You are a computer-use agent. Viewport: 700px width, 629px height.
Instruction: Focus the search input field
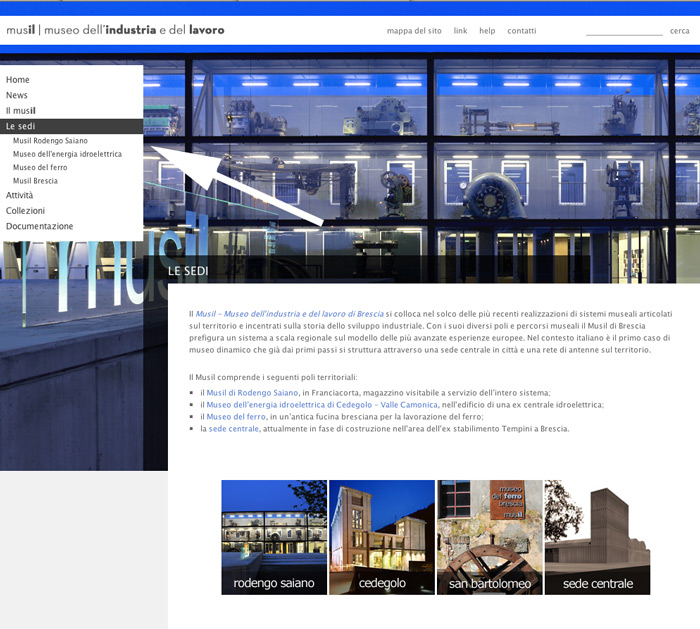(x=624, y=30)
